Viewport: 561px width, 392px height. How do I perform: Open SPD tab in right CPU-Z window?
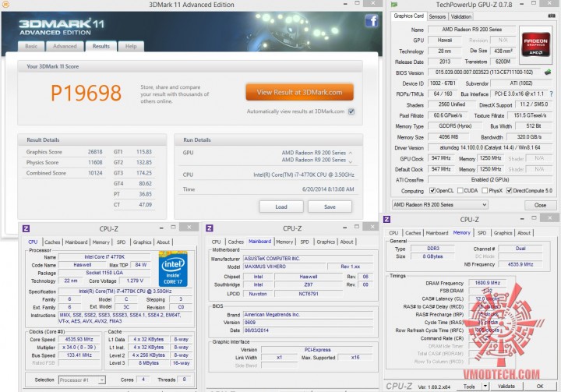pos(482,233)
